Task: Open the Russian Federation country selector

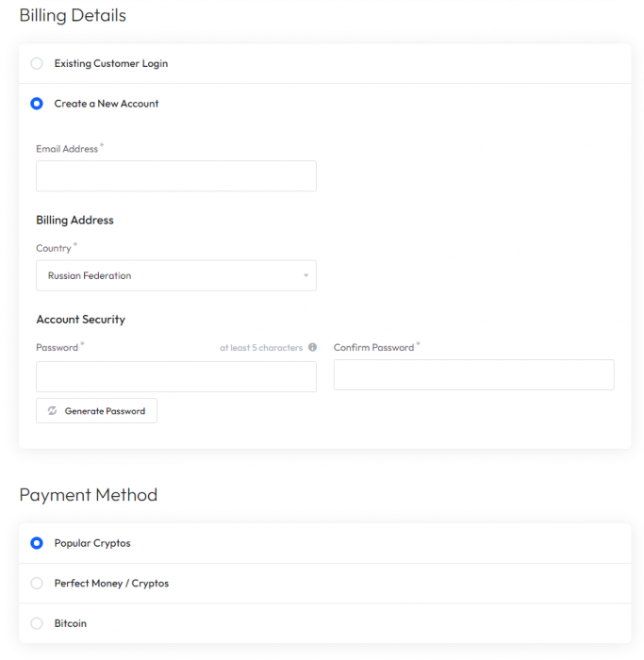Action: (x=175, y=276)
